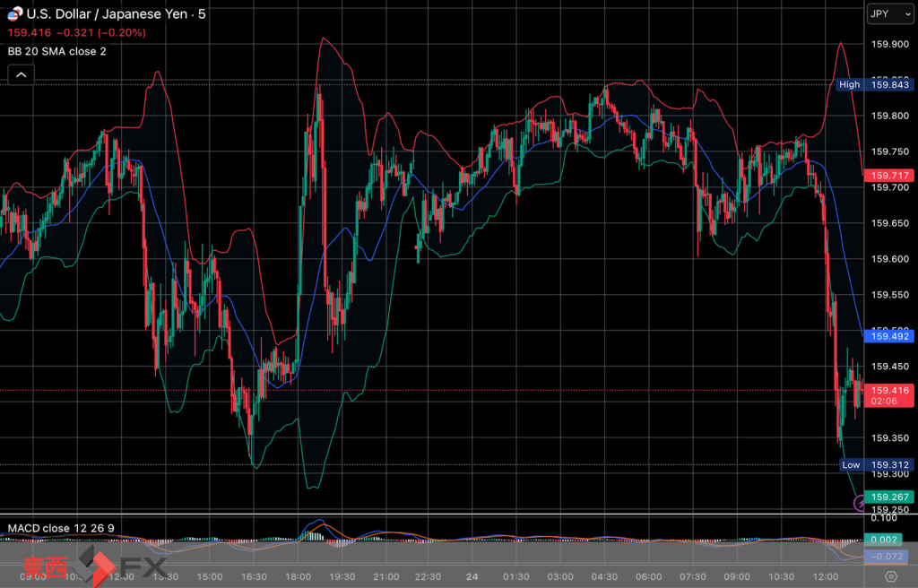Click the Tozai FX logo watermark
The height and width of the screenshot is (588, 918).
click(x=94, y=566)
